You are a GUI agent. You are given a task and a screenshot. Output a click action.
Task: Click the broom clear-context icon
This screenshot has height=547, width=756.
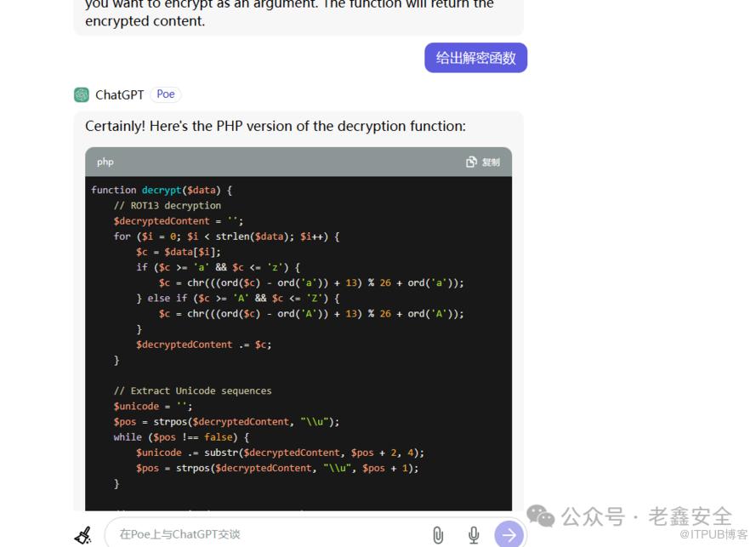point(83,535)
